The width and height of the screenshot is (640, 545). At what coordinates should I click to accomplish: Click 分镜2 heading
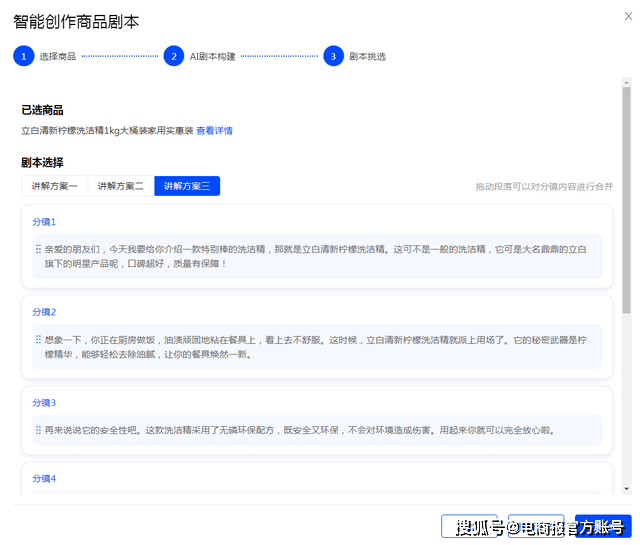[44, 312]
